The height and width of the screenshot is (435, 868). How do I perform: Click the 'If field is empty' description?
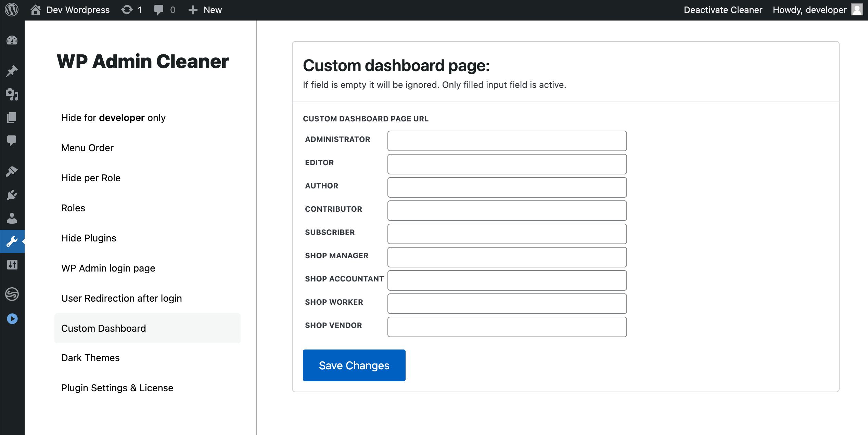434,85
